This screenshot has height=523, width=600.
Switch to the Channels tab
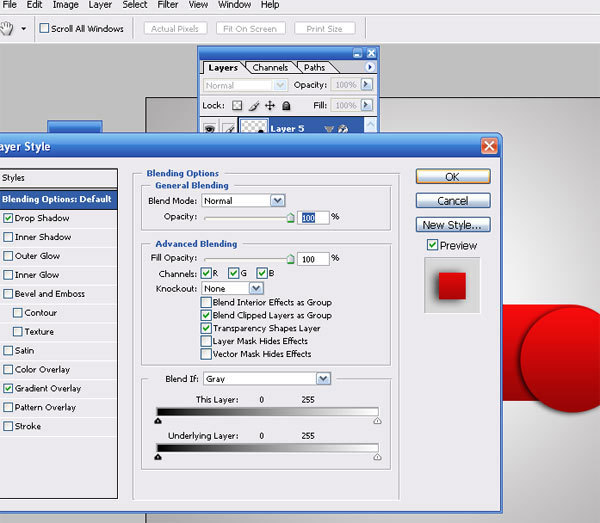click(x=270, y=67)
